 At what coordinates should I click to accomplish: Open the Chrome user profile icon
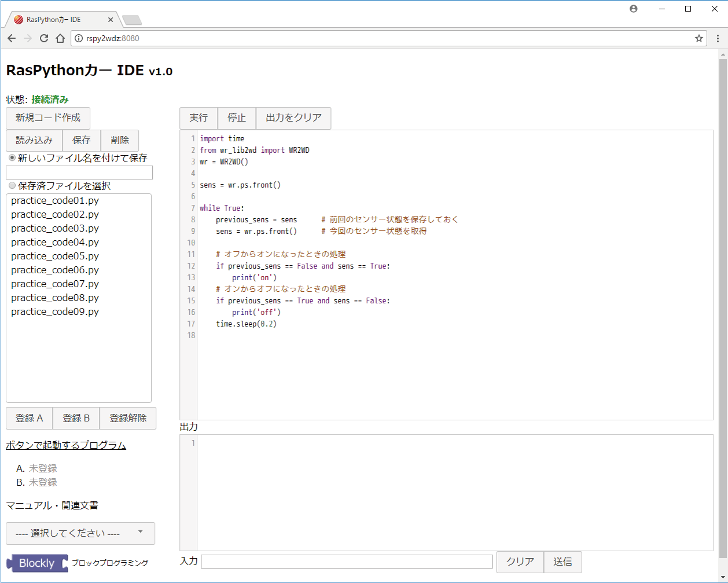pos(634,9)
